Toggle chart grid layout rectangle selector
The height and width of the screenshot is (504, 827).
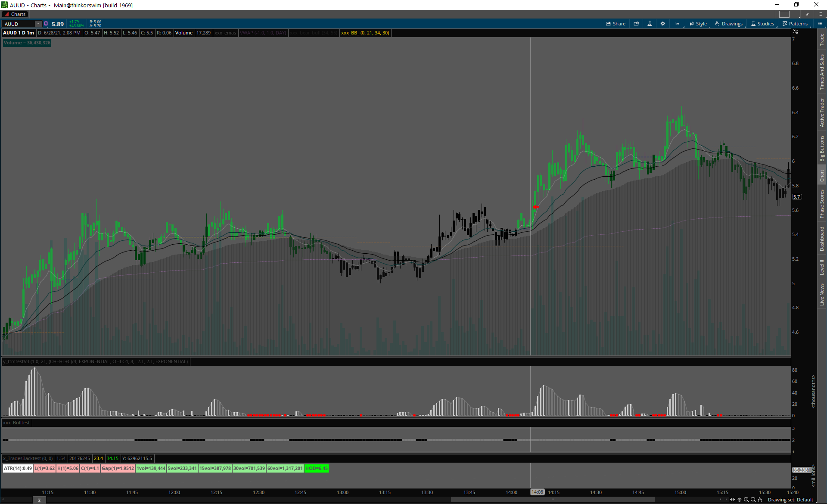point(784,14)
